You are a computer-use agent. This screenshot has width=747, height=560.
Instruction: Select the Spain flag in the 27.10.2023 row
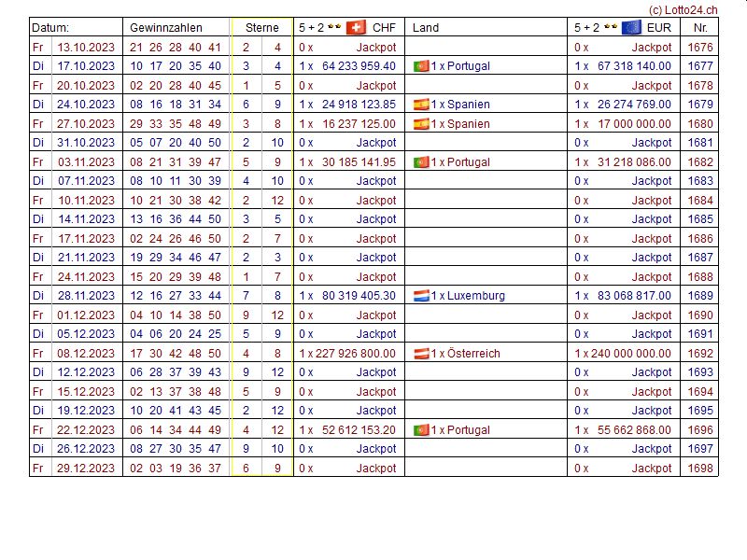(421, 124)
